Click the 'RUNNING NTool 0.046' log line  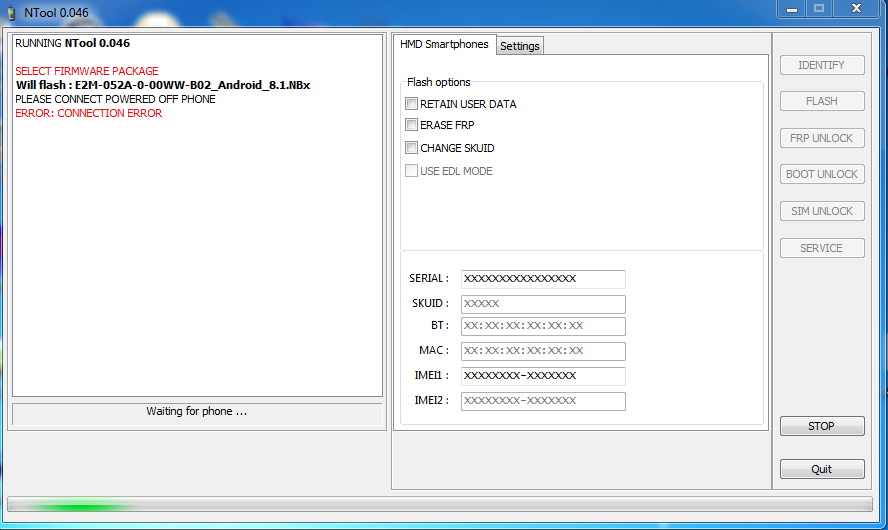(x=72, y=44)
